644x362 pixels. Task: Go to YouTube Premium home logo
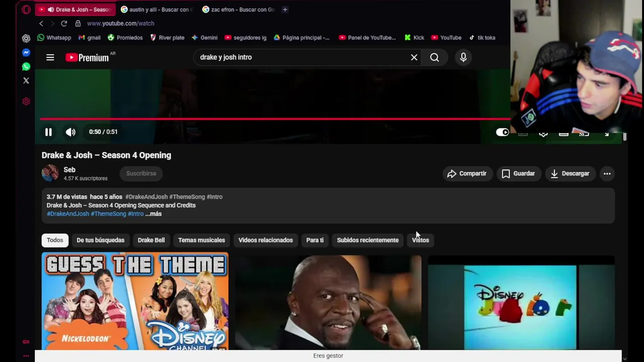[x=87, y=57]
